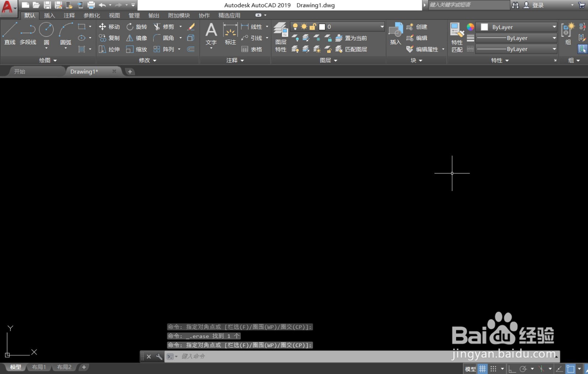The width and height of the screenshot is (588, 374).
Task: Expand the 注释 (Annotation) panel
Action: (235, 60)
